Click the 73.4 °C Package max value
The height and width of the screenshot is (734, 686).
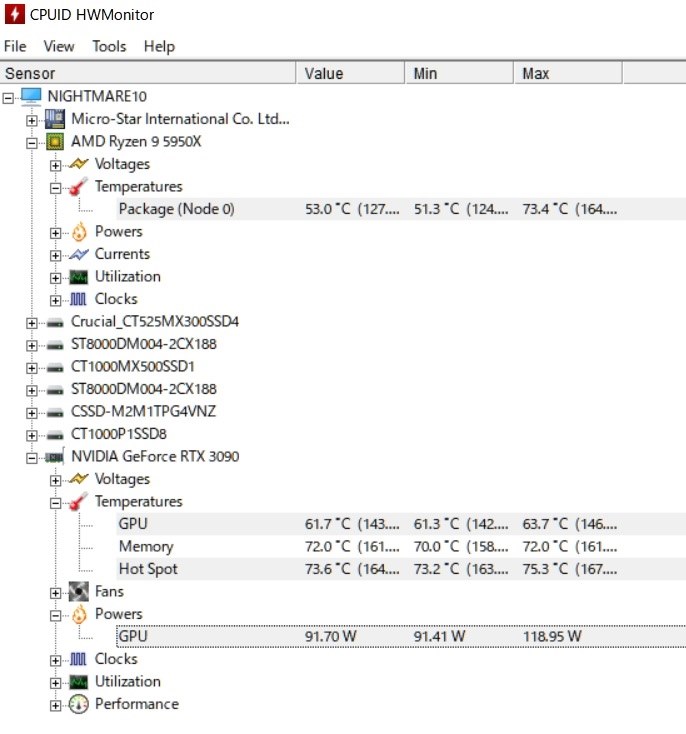pyautogui.click(x=570, y=209)
